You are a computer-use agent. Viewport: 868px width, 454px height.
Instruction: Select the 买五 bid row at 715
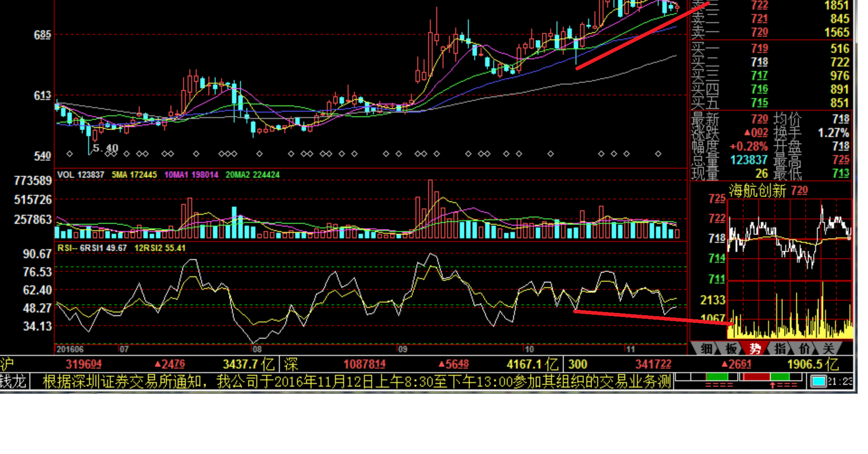[x=771, y=103]
